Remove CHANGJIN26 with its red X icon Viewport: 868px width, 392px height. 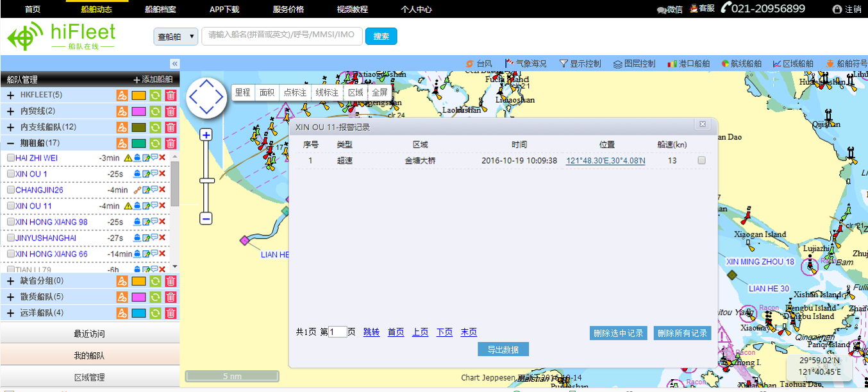(162, 190)
